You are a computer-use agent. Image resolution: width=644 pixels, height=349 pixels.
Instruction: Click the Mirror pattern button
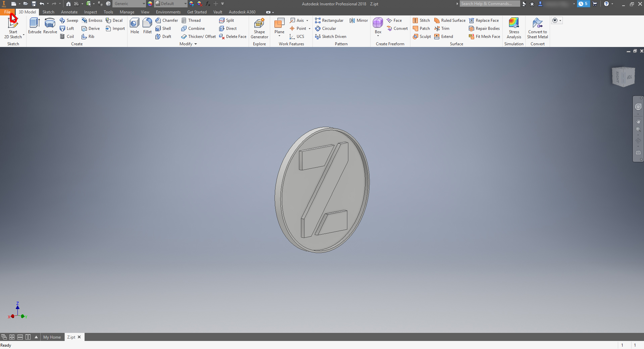point(359,20)
